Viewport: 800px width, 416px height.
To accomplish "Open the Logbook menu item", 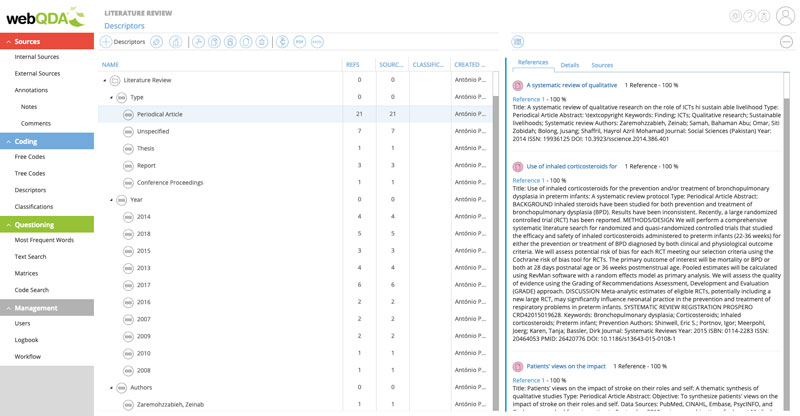I will (26, 340).
